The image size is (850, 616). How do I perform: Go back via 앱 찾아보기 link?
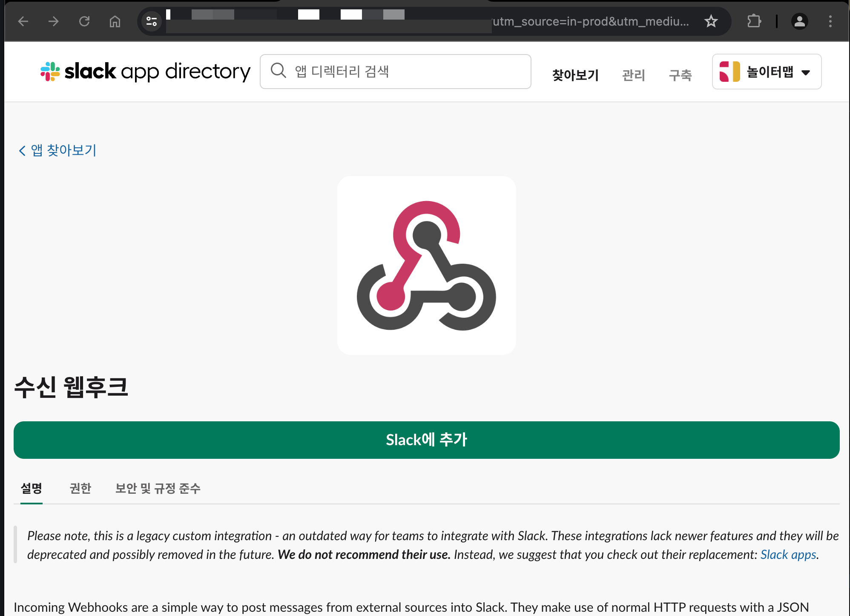click(x=58, y=150)
